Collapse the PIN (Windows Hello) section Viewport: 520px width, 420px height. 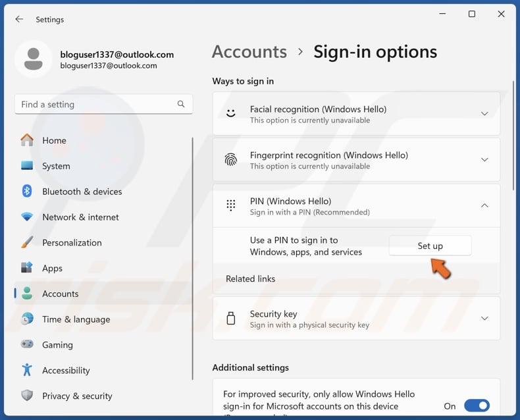click(484, 206)
